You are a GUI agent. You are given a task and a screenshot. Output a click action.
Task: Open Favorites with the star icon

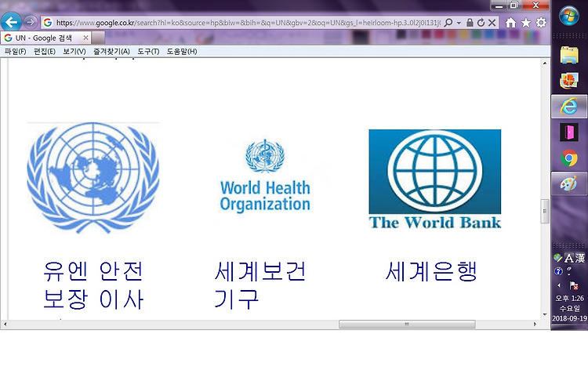[x=526, y=23]
